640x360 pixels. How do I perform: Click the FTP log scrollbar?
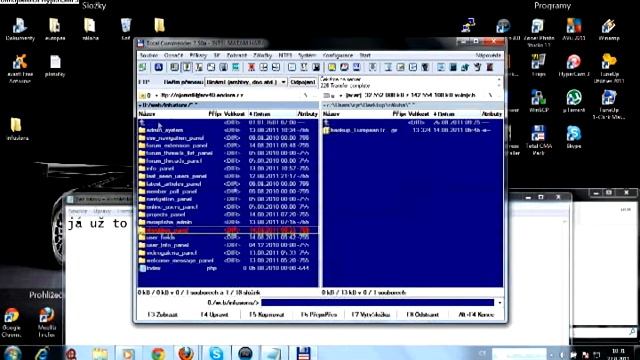click(499, 82)
